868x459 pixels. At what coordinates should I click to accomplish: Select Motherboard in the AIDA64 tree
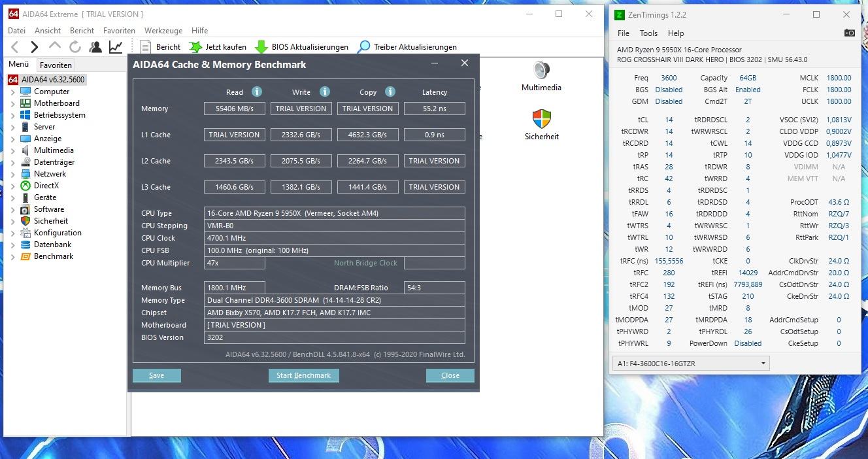(57, 103)
